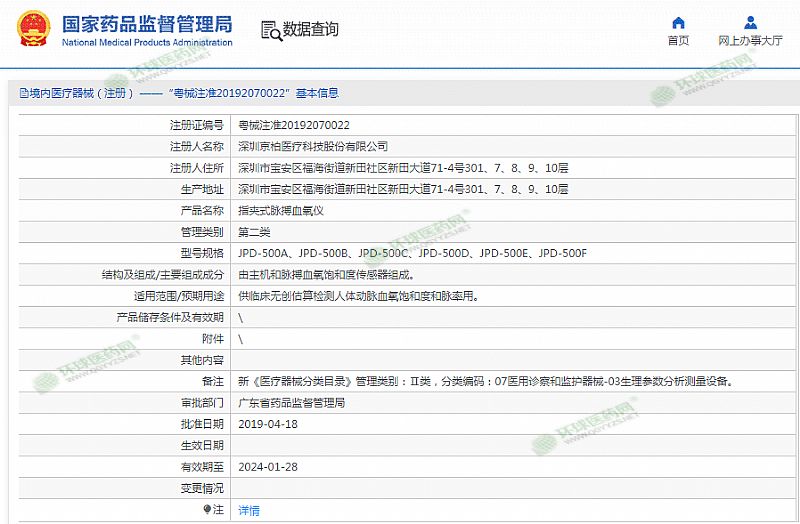Click the online service hall person icon

point(750,22)
